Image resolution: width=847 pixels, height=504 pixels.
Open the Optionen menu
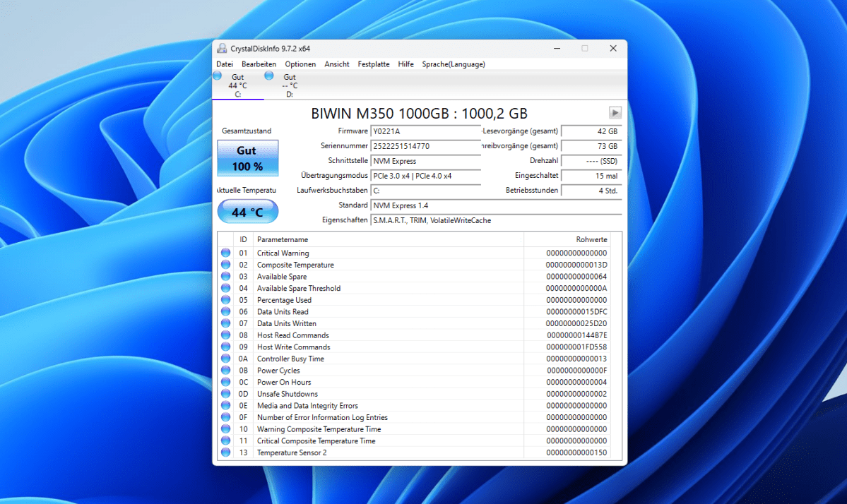point(300,64)
